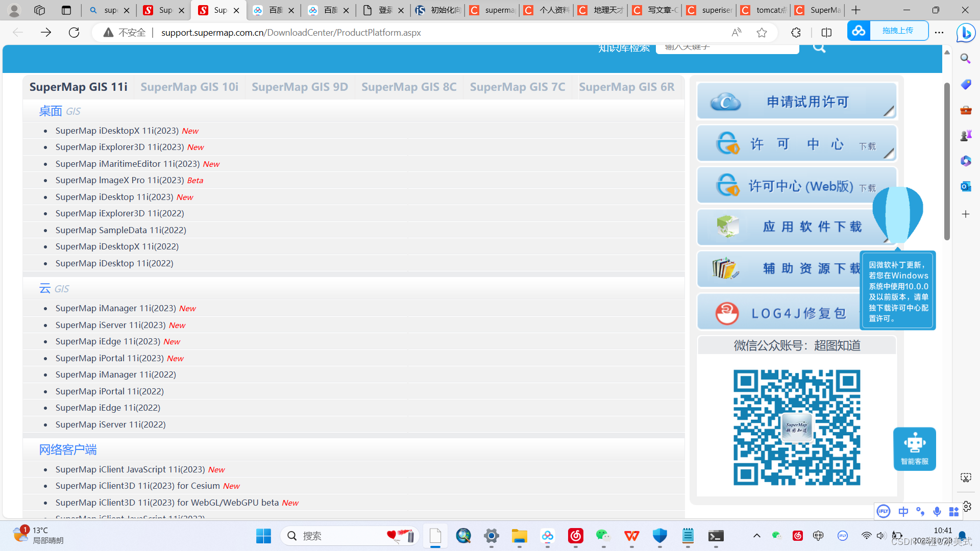The image size is (980, 551).
Task: Toggle iFly input Chinese mode indicator
Action: [903, 511]
